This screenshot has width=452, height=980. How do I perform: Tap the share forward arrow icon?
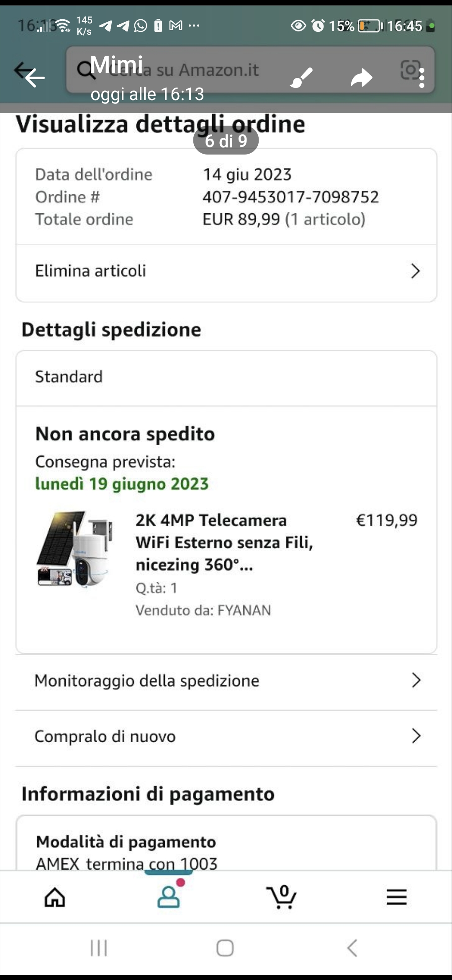point(361,77)
